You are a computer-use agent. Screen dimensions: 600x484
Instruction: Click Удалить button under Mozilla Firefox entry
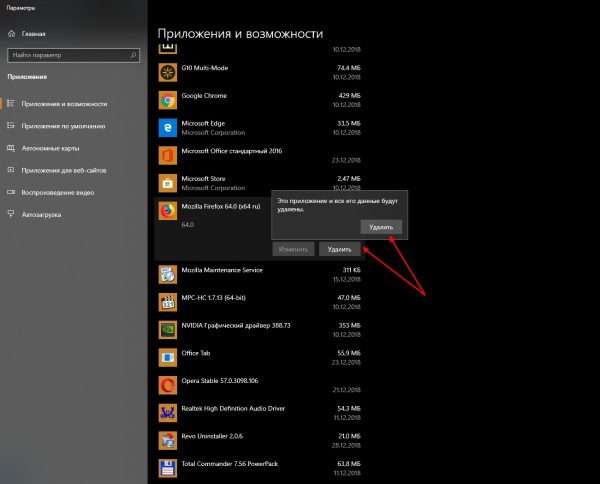tap(339, 249)
